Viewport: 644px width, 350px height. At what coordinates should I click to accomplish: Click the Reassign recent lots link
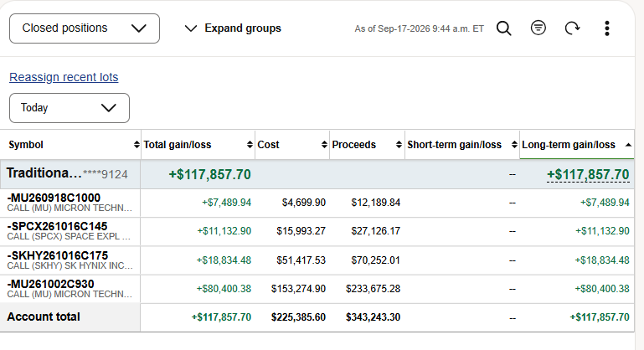click(64, 77)
